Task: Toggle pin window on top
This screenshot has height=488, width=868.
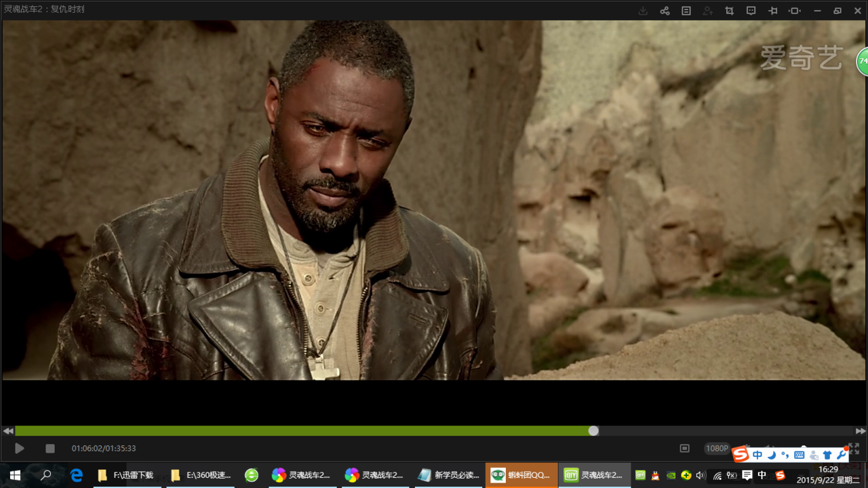Action: (x=773, y=11)
